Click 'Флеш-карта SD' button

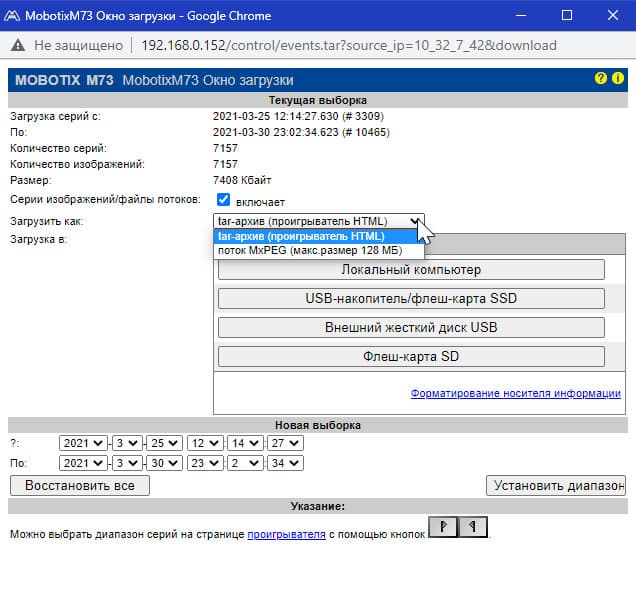(411, 356)
